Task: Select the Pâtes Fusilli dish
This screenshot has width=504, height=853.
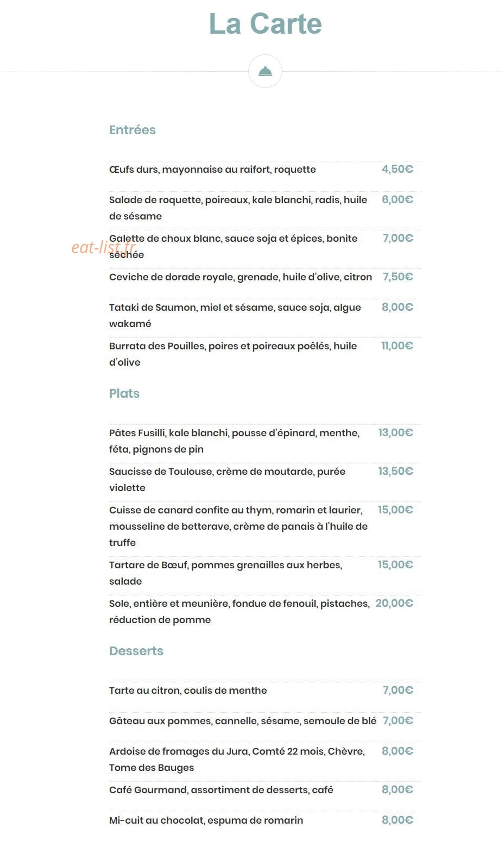Action: (235, 441)
